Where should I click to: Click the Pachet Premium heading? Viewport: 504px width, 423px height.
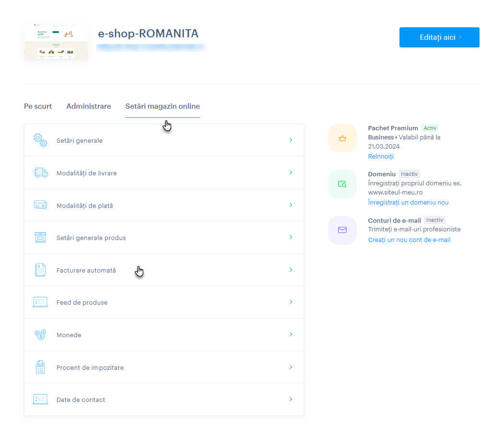393,128
